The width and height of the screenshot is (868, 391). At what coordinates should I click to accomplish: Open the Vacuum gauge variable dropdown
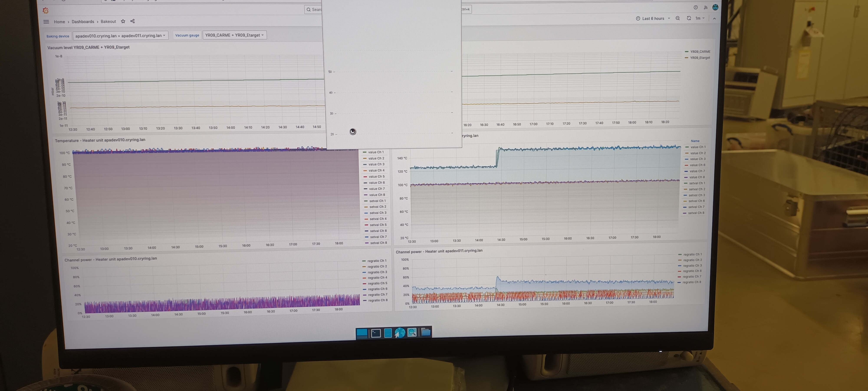(235, 35)
